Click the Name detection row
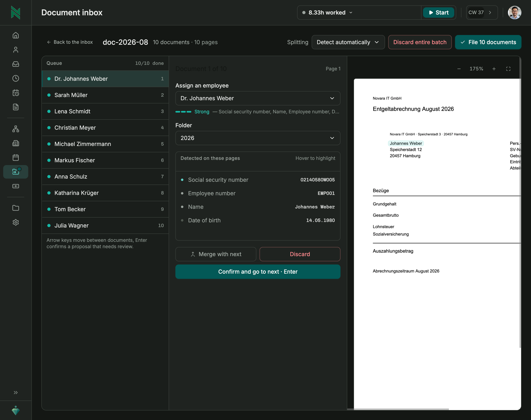 coord(258,207)
